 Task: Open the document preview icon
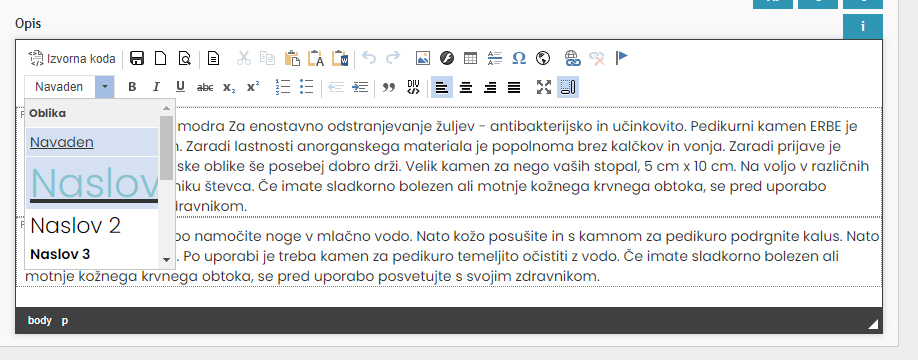pyautogui.click(x=184, y=58)
